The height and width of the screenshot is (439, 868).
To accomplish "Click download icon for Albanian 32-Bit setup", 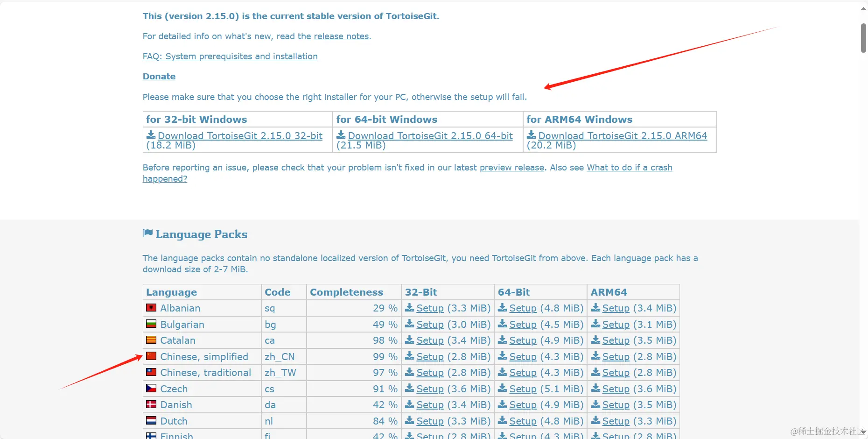I will pos(409,307).
